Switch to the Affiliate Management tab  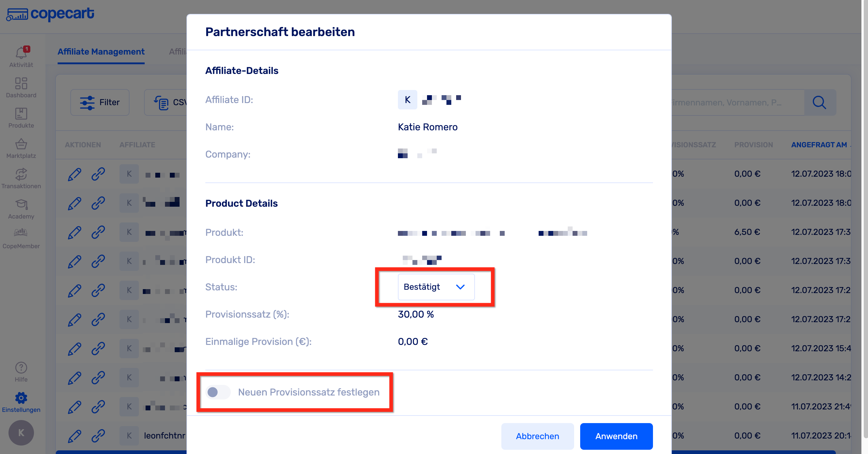pyautogui.click(x=101, y=52)
